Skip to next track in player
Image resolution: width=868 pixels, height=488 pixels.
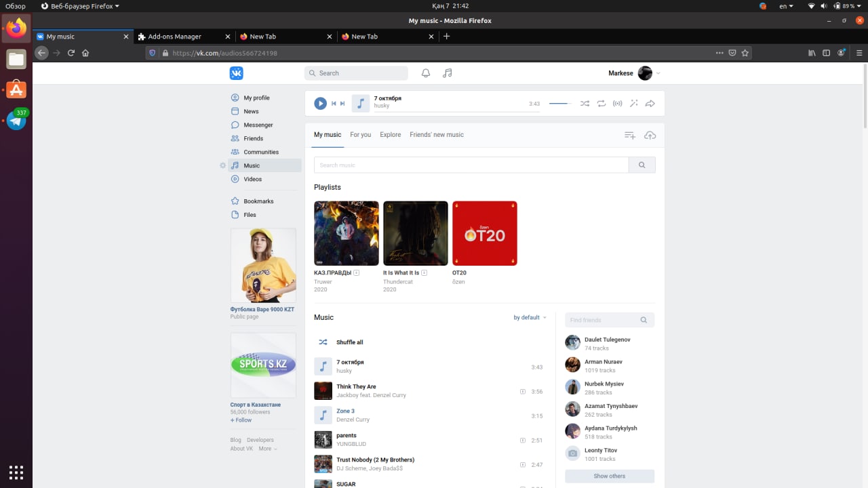(x=342, y=104)
